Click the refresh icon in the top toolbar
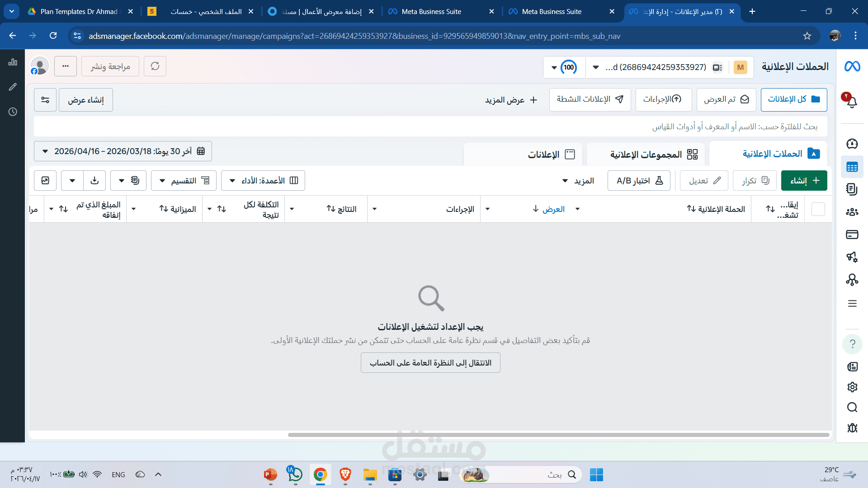 point(155,66)
